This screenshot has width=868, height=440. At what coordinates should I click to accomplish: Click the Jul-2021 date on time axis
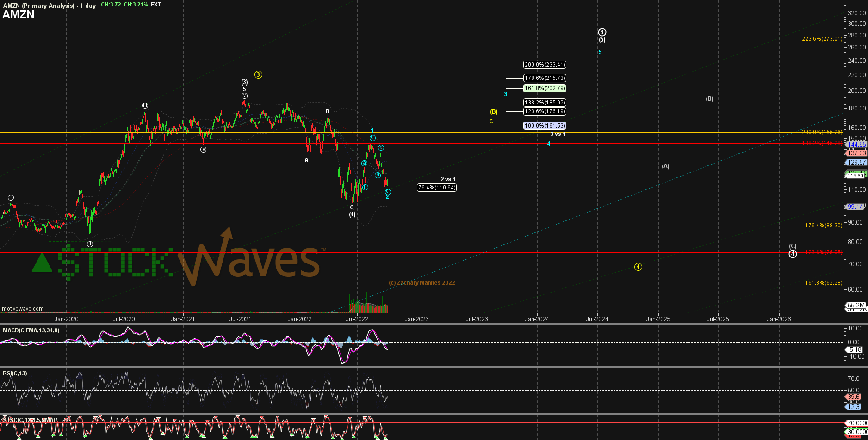click(x=240, y=319)
